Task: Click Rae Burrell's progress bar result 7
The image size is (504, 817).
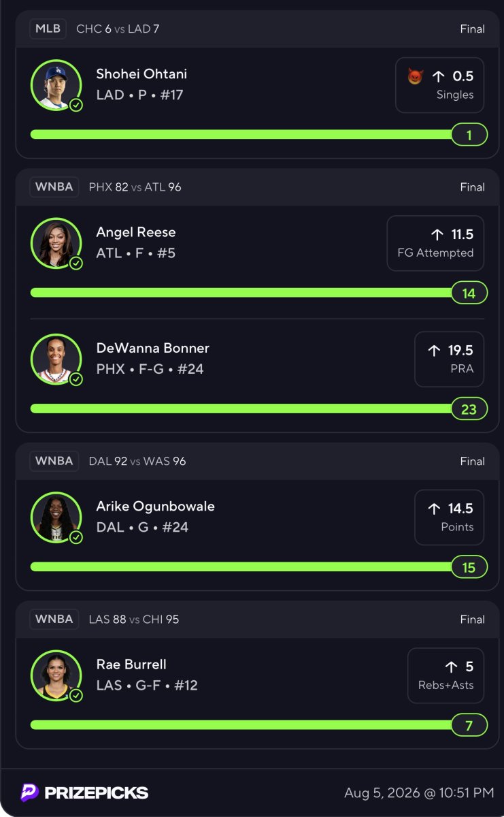Action: pos(469,725)
